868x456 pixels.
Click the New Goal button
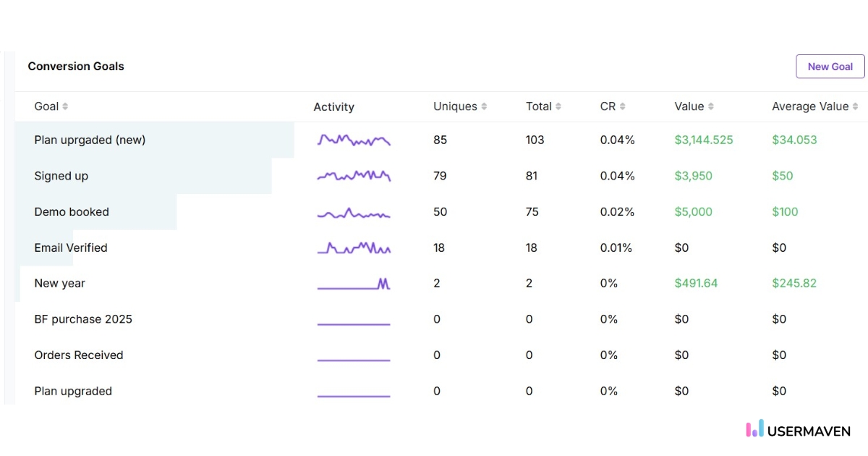(x=829, y=66)
